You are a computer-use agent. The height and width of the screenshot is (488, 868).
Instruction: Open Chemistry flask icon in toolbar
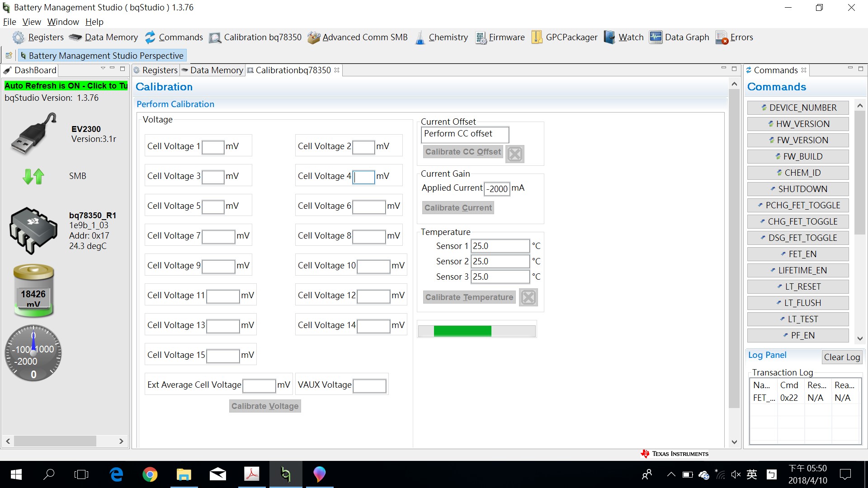pos(420,38)
